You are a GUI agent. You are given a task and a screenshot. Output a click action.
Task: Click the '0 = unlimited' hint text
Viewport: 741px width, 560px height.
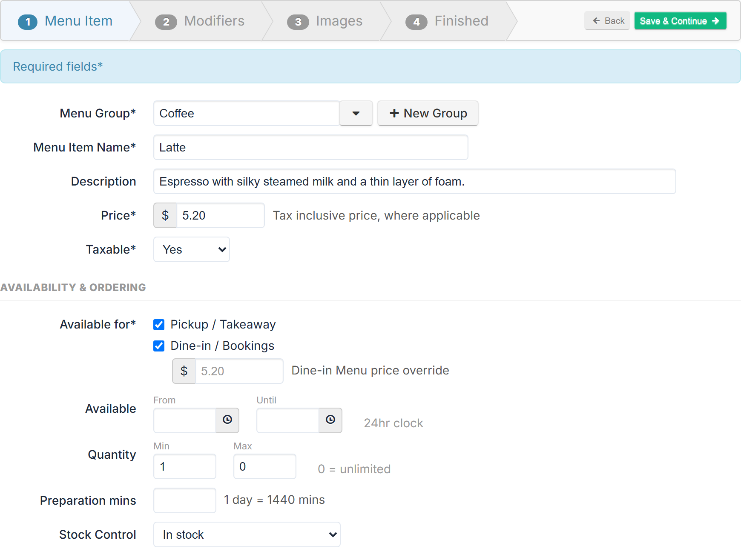tap(354, 469)
